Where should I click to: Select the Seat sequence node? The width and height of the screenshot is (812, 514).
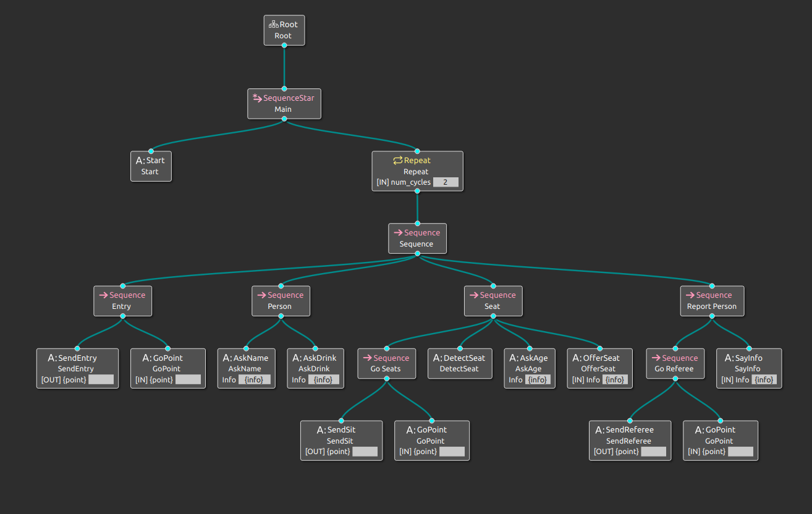493,301
